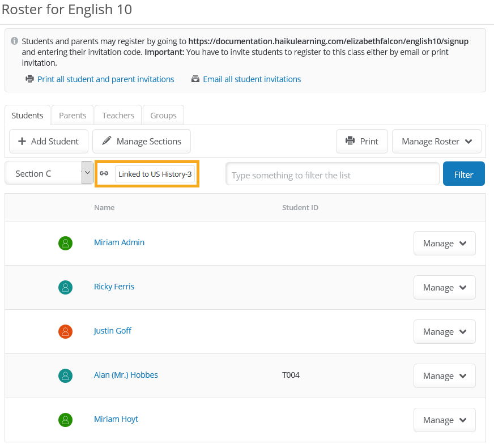494x448 pixels.
Task: Switch to the Teachers tab
Action: pos(118,116)
